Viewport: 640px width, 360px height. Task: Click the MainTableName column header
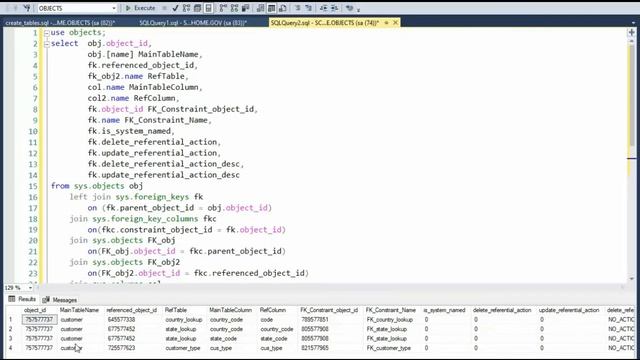point(79,310)
